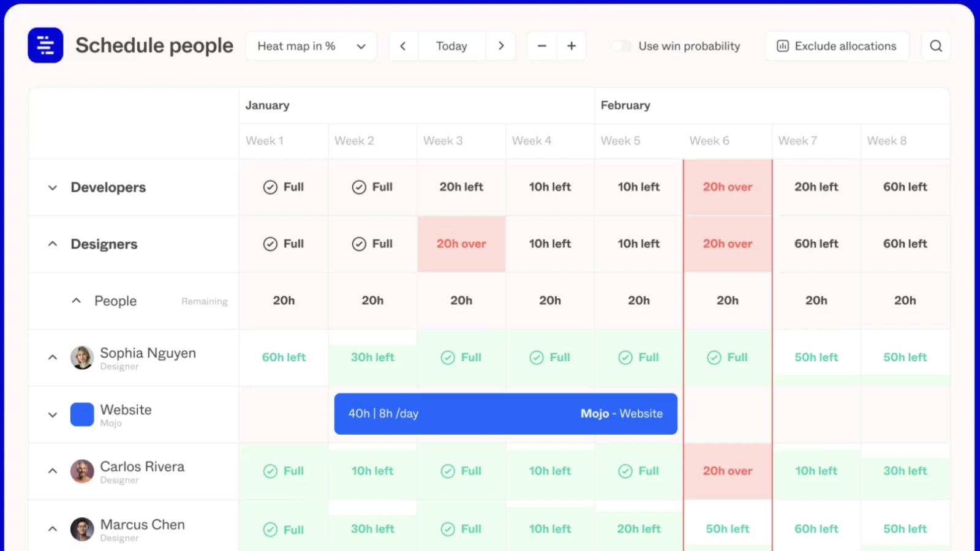
Task: Click Carlos Rivera Week 1 'Full' cell
Action: click(x=284, y=471)
